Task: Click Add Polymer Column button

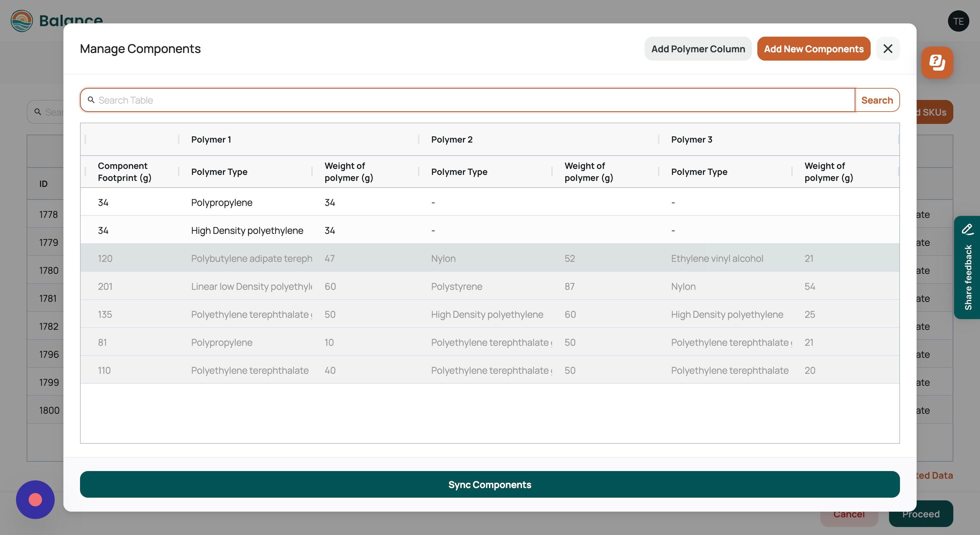Action: pos(698,49)
